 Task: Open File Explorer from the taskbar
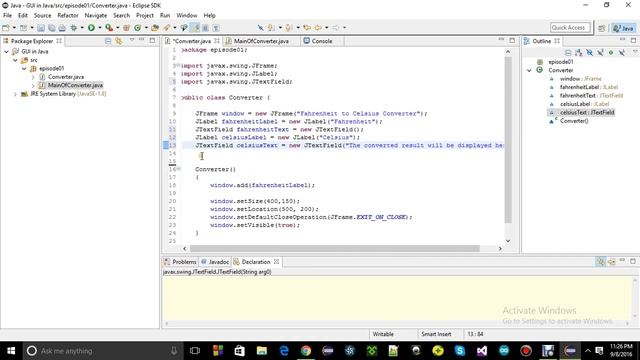point(262,351)
